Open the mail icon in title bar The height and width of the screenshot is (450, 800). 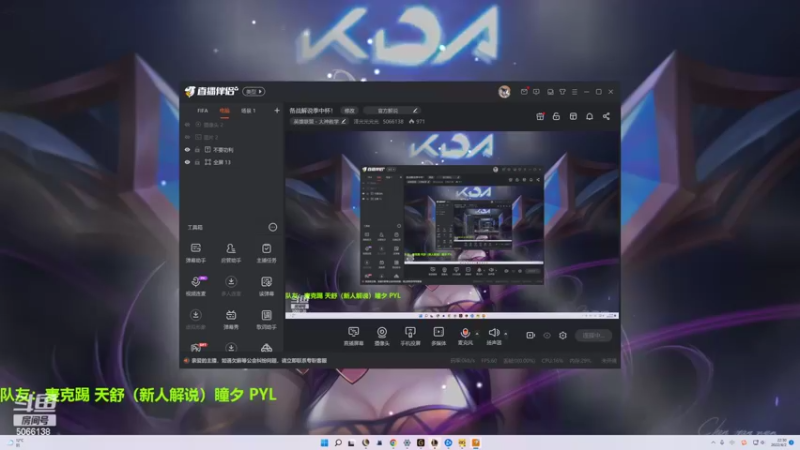524,92
